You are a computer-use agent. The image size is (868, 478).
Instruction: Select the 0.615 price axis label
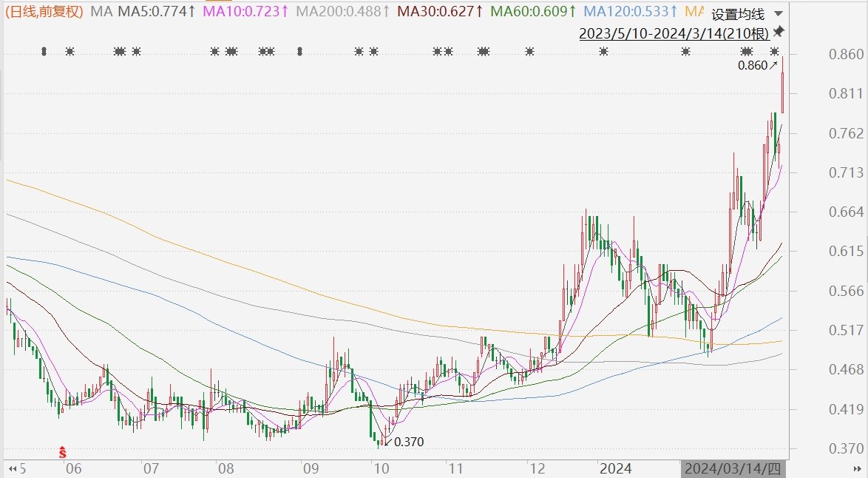point(846,251)
